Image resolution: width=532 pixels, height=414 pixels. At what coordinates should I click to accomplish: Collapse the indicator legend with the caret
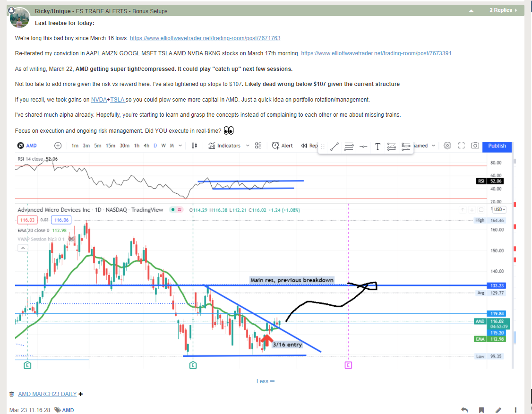[x=23, y=248]
